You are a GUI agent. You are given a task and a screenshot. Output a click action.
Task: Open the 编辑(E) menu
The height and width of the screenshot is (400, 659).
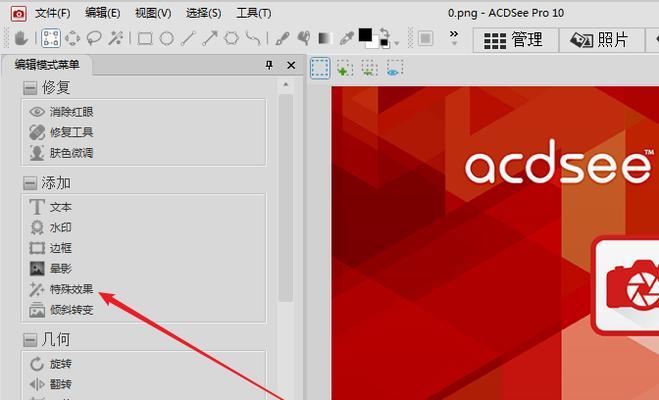pos(102,13)
